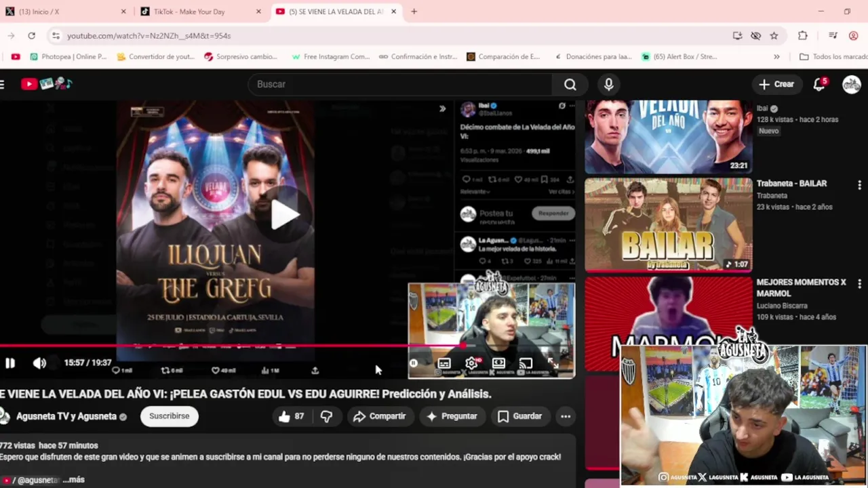Open Chrome profile icon
Viewport: 868px width, 488px height.
[x=854, y=35]
